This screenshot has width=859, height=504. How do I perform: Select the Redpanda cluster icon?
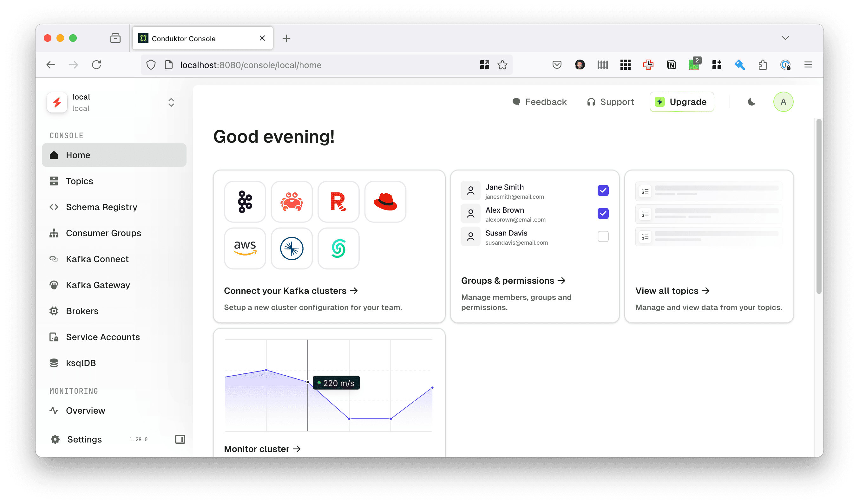[x=338, y=202]
